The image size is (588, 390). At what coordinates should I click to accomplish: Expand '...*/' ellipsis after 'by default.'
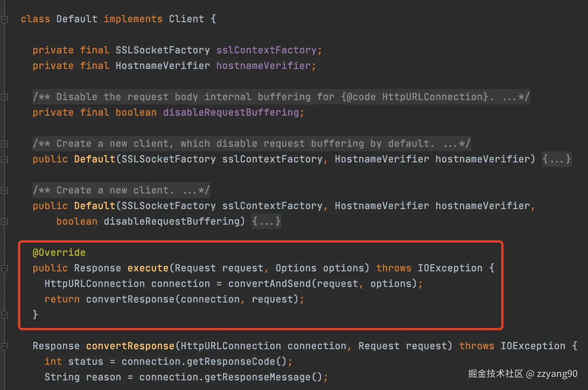(456, 144)
